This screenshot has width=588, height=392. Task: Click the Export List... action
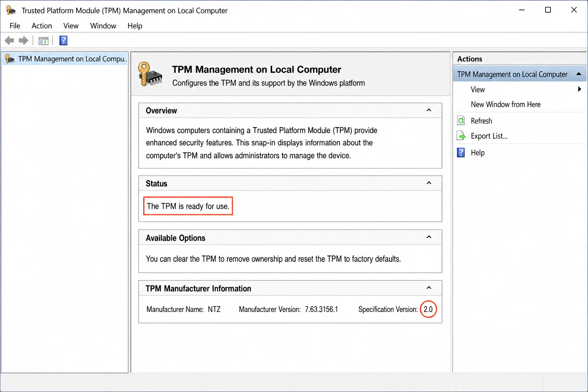coord(489,136)
